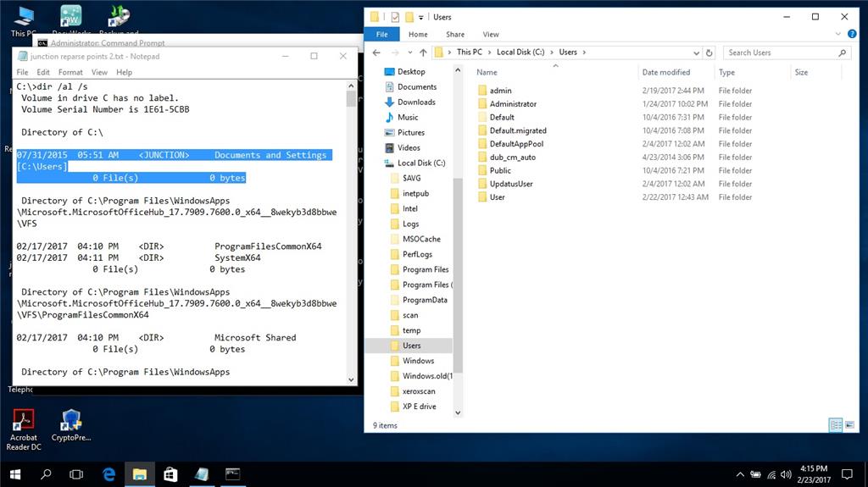The height and width of the screenshot is (487, 868).
Task: Open the Explorer Share ribbon tab
Action: [455, 35]
